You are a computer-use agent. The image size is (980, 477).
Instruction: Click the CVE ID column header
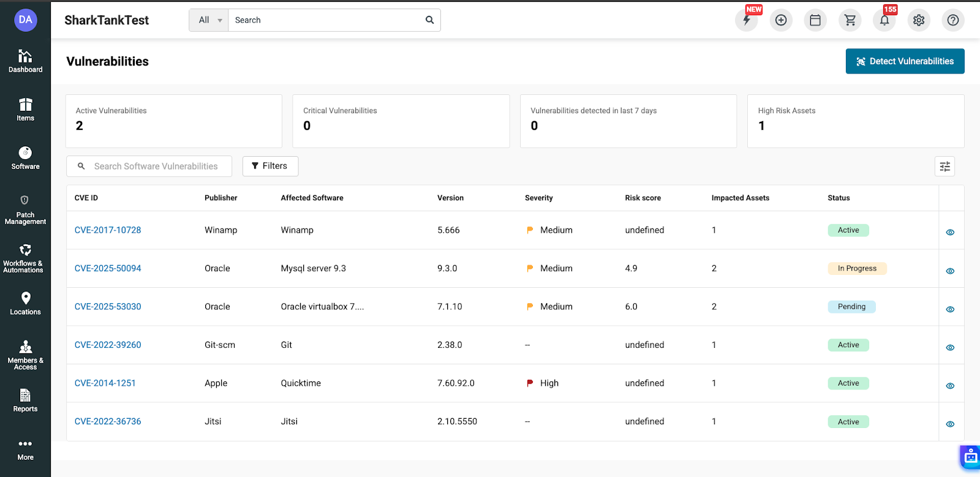pos(86,198)
